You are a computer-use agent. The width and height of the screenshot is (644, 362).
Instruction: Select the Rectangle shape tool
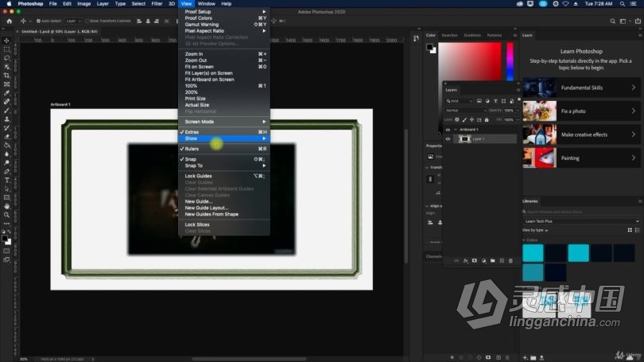(6, 197)
